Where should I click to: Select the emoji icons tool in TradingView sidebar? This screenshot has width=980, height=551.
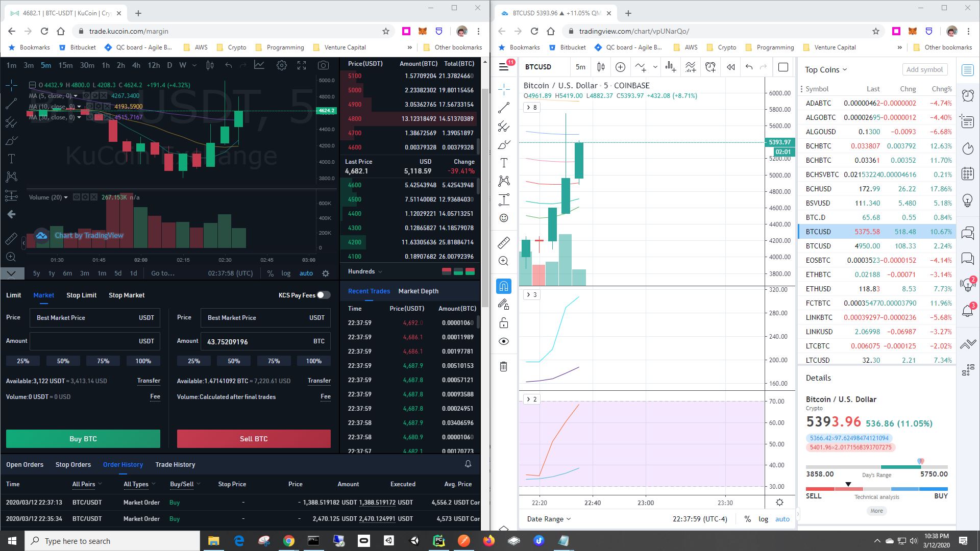click(504, 218)
